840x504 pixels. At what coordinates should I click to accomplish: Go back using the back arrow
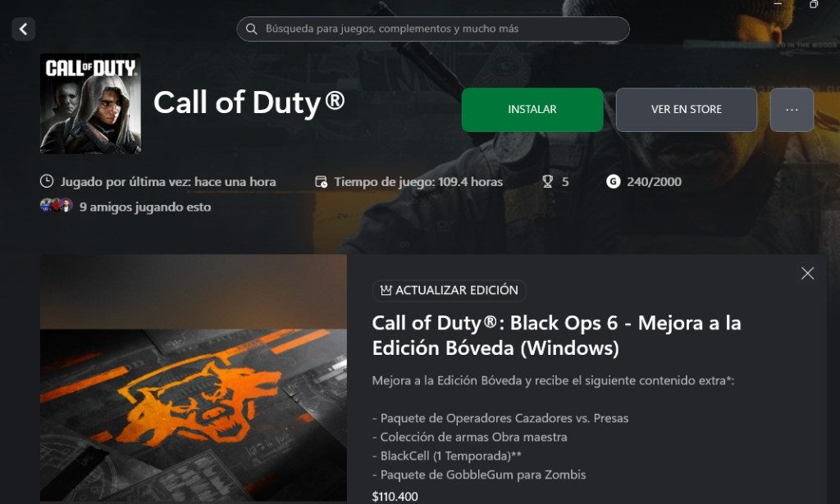pyautogui.click(x=24, y=29)
